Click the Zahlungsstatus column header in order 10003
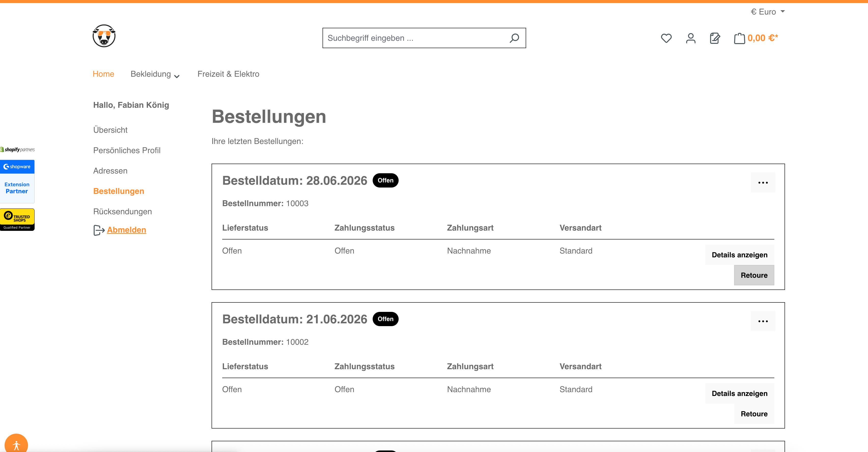 tap(365, 228)
